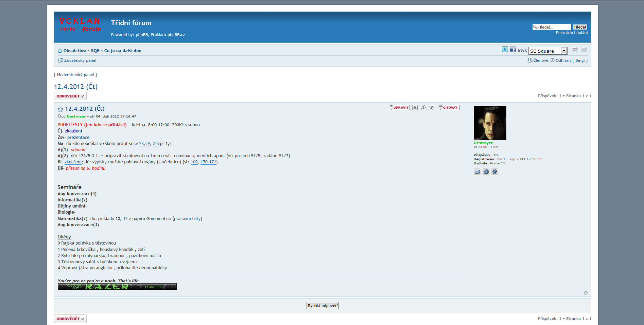Open 'Co je na další den' breadcrumb

click(x=123, y=51)
